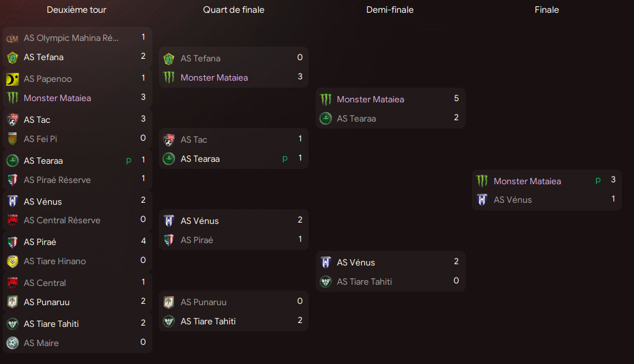The image size is (634, 364).
Task: Select AS Piraé Réserve team name
Action: coord(57,180)
